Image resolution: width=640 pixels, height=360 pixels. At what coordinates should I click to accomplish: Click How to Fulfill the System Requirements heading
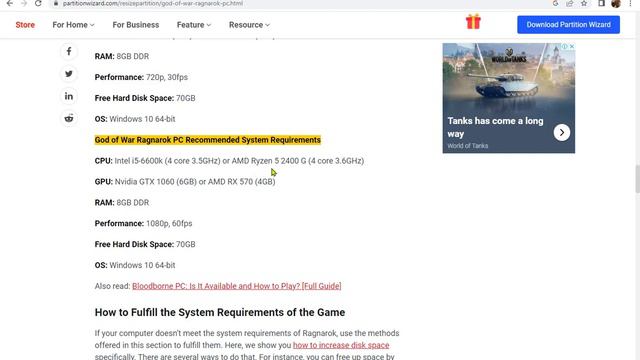[x=220, y=312]
